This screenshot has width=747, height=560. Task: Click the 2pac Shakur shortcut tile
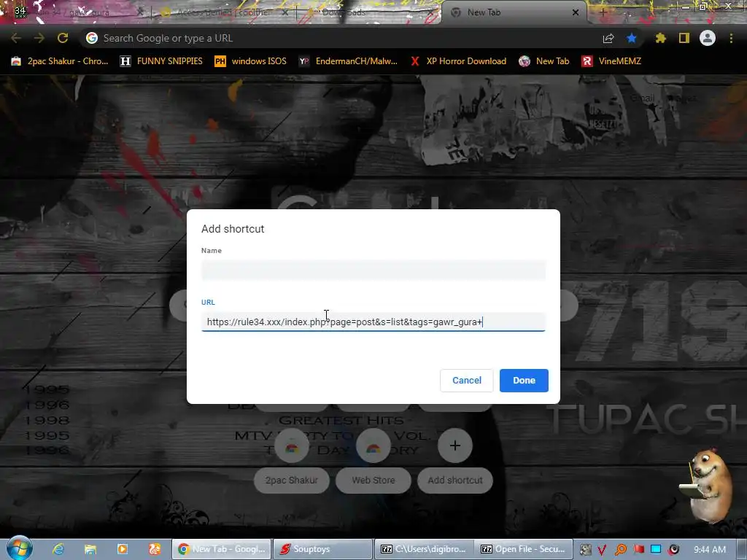pyautogui.click(x=292, y=459)
